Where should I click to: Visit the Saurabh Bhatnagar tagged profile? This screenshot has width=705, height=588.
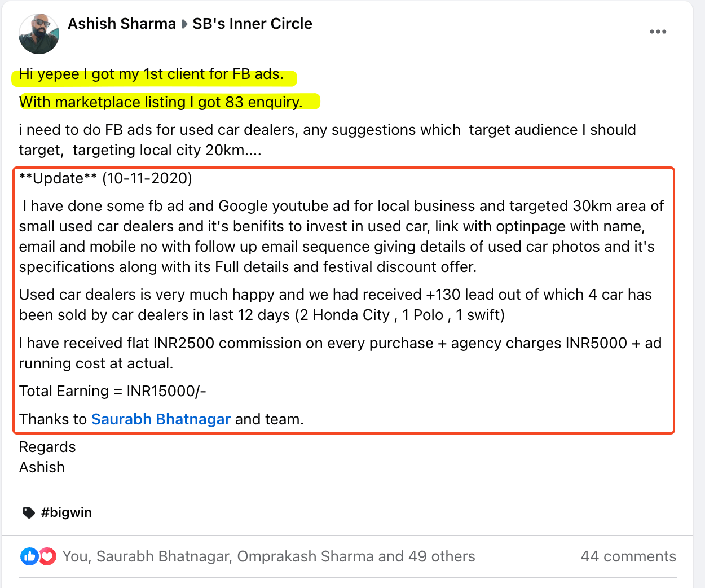(161, 419)
